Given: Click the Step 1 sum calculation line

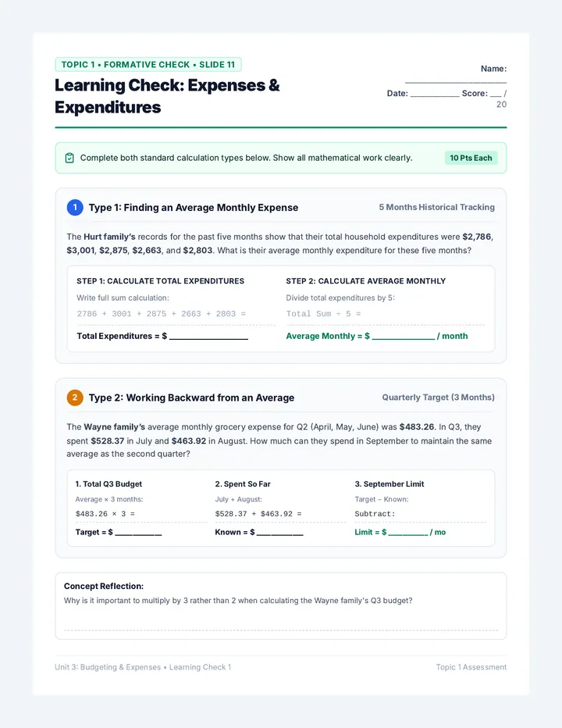Looking at the screenshot, I should pyautogui.click(x=162, y=314).
